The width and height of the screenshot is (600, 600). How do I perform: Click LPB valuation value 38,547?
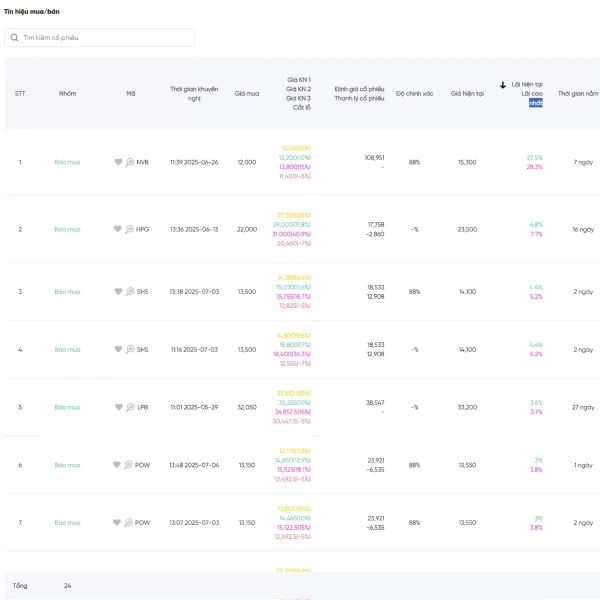[375, 403]
